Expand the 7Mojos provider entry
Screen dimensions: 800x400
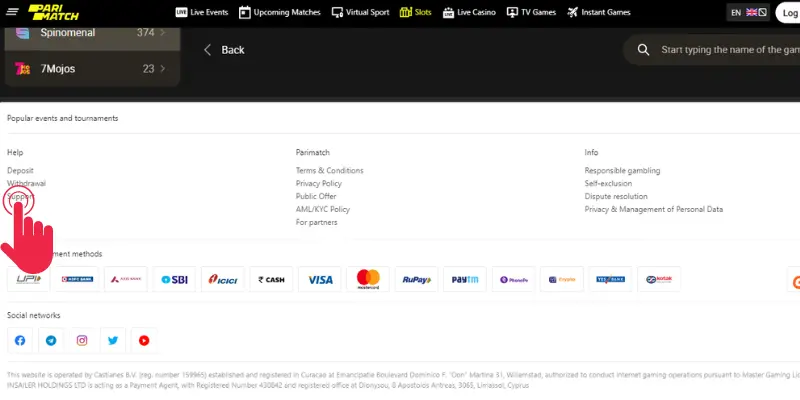click(90, 69)
